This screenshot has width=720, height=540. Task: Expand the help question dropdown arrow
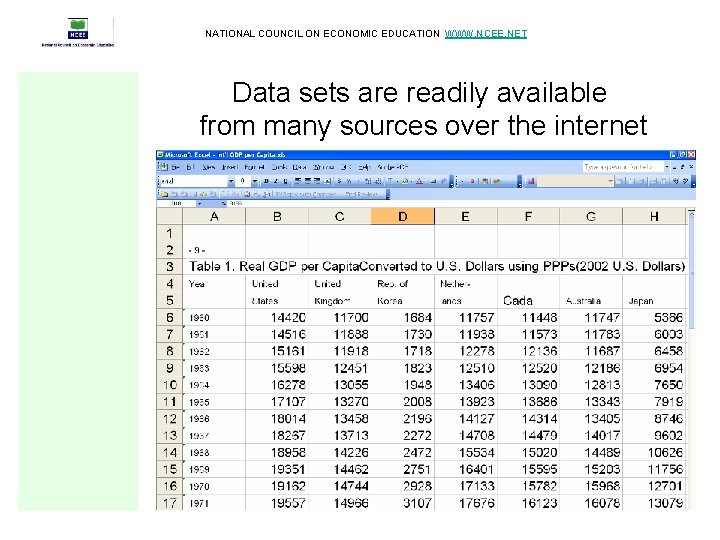(667, 167)
